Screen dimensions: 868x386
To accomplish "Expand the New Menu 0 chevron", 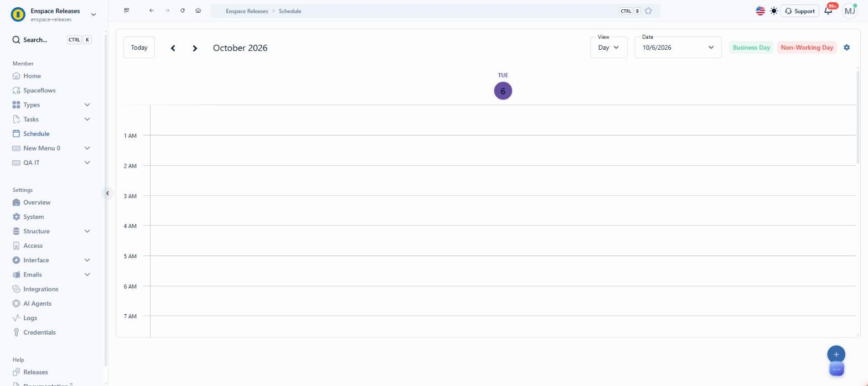I will pyautogui.click(x=87, y=148).
